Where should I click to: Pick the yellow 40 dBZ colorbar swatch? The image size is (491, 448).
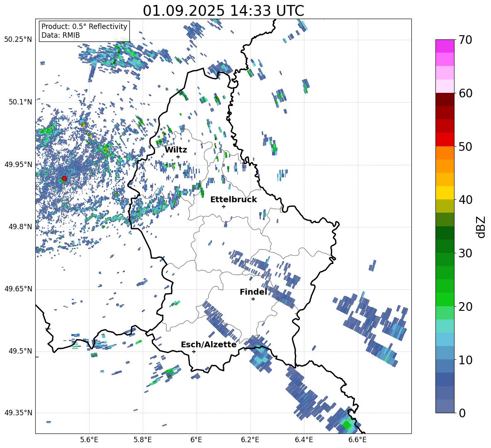tap(445, 193)
